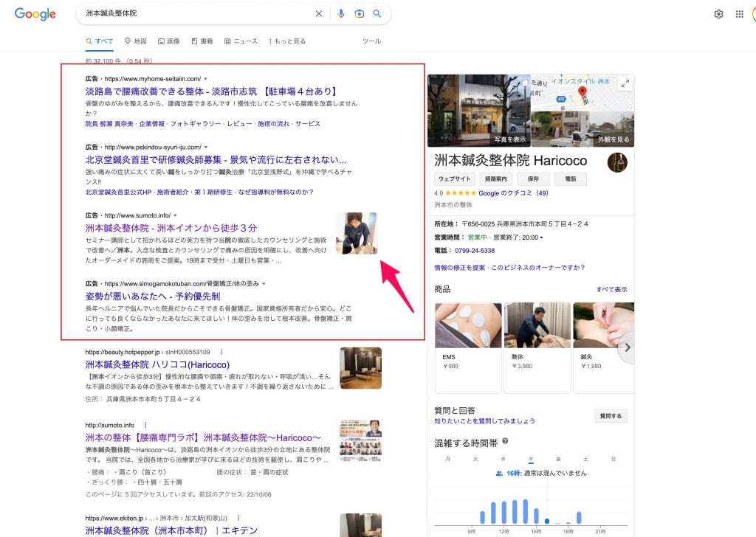Open the EMS ¥980 product card
The height and width of the screenshot is (537, 756).
(468, 347)
